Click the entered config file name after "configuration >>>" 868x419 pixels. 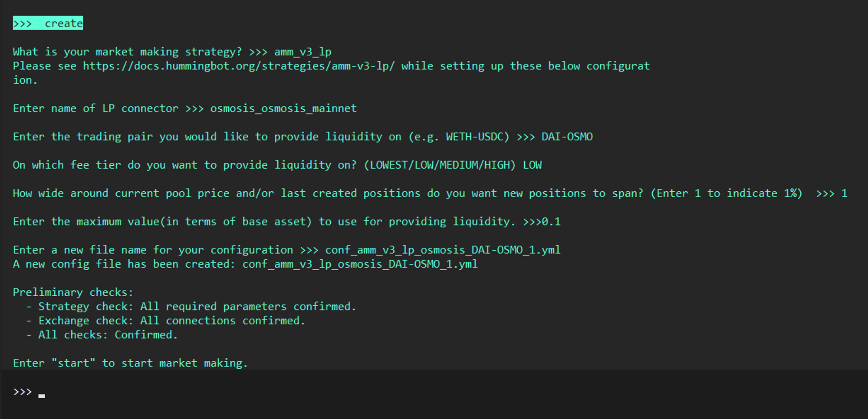(x=443, y=250)
